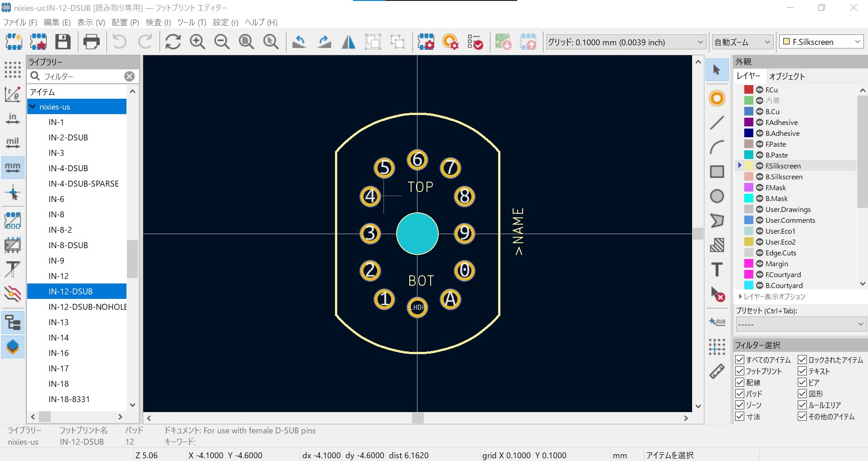Viewport: 868px width, 461px height.
Task: Click the New Footprint icon
Action: tap(14, 42)
